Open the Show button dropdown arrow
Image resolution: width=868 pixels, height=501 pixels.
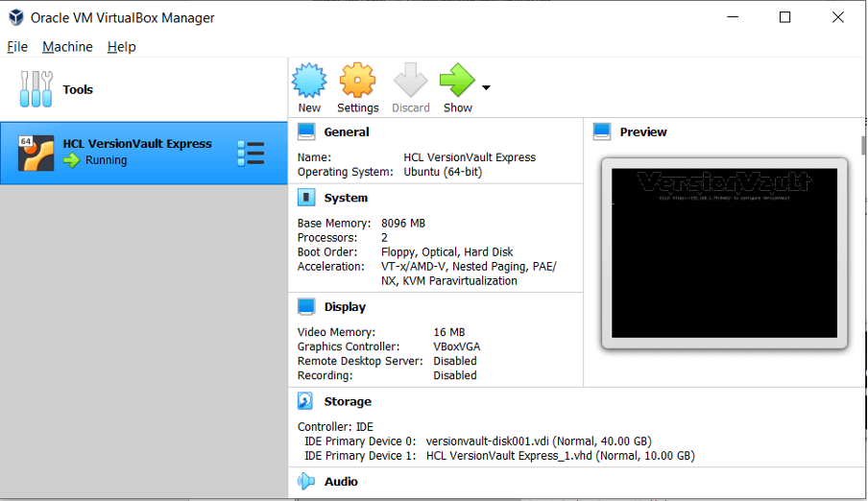[486, 87]
